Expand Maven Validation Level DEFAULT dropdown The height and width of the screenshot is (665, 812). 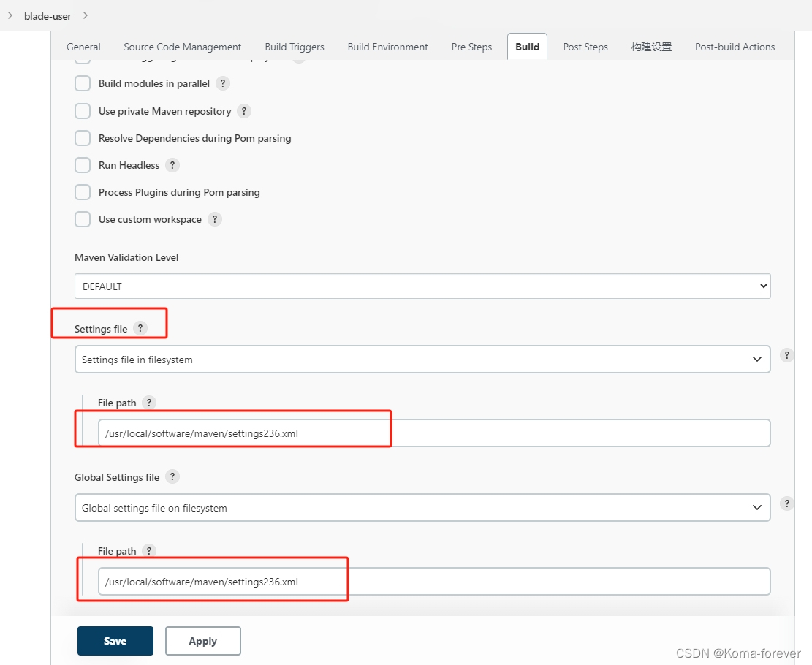coord(422,286)
